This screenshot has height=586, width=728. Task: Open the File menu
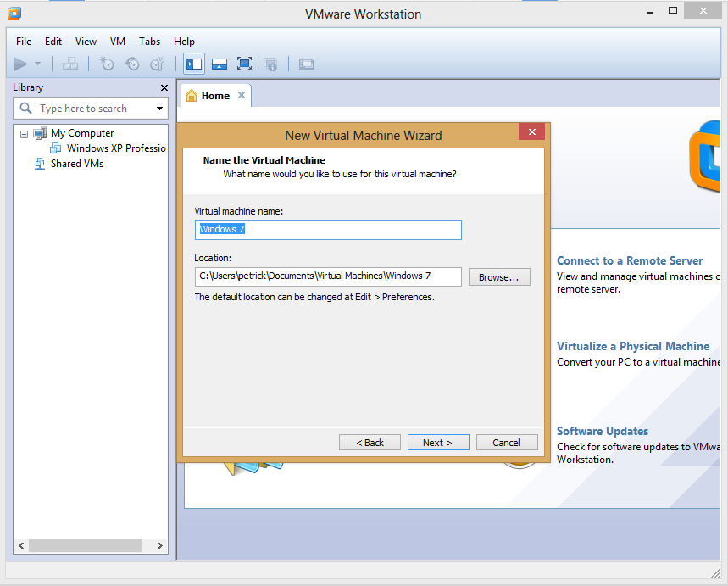tap(24, 42)
